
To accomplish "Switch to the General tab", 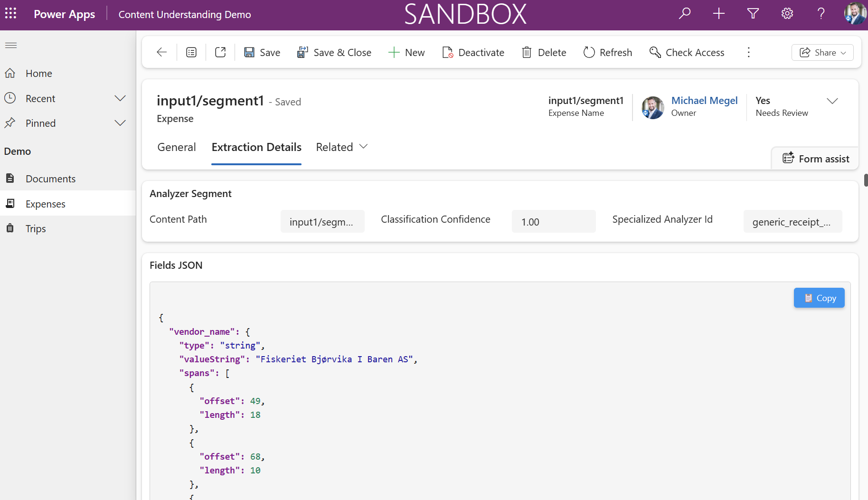I will coord(177,147).
